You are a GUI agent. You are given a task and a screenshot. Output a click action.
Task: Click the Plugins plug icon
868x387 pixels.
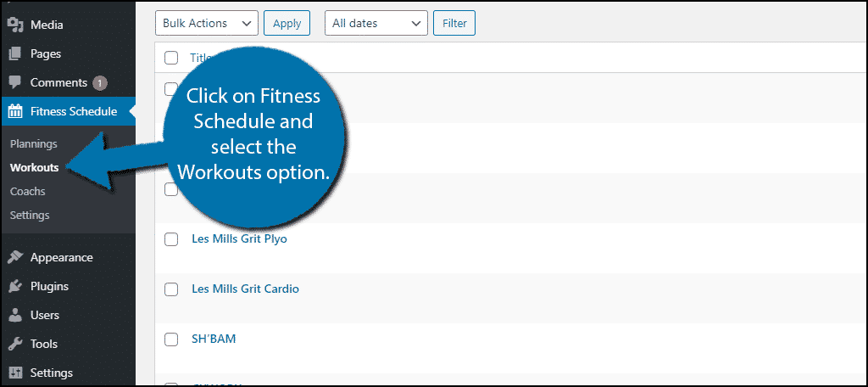coord(15,286)
